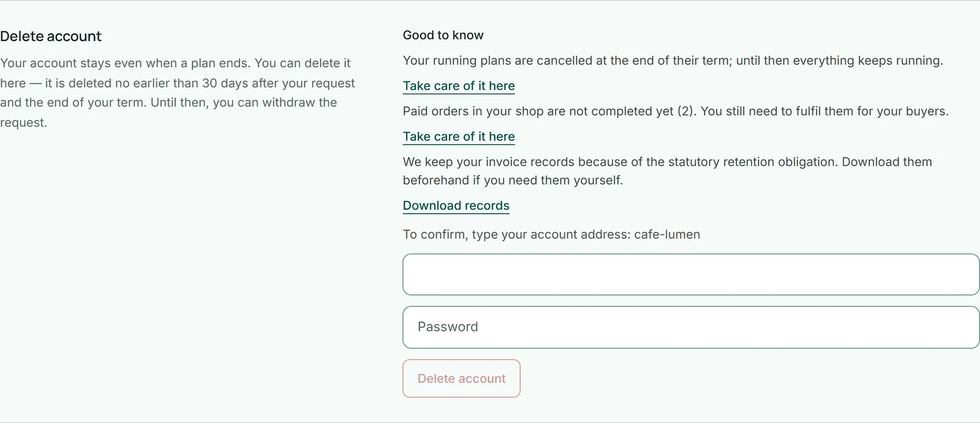Open the 'Take care of it here' link under running plans
This screenshot has width=980, height=423.
tap(459, 86)
